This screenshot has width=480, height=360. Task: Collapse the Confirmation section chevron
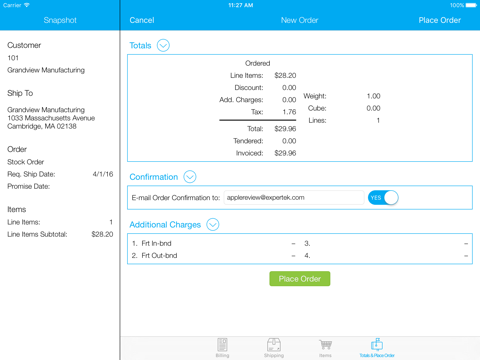point(190,177)
